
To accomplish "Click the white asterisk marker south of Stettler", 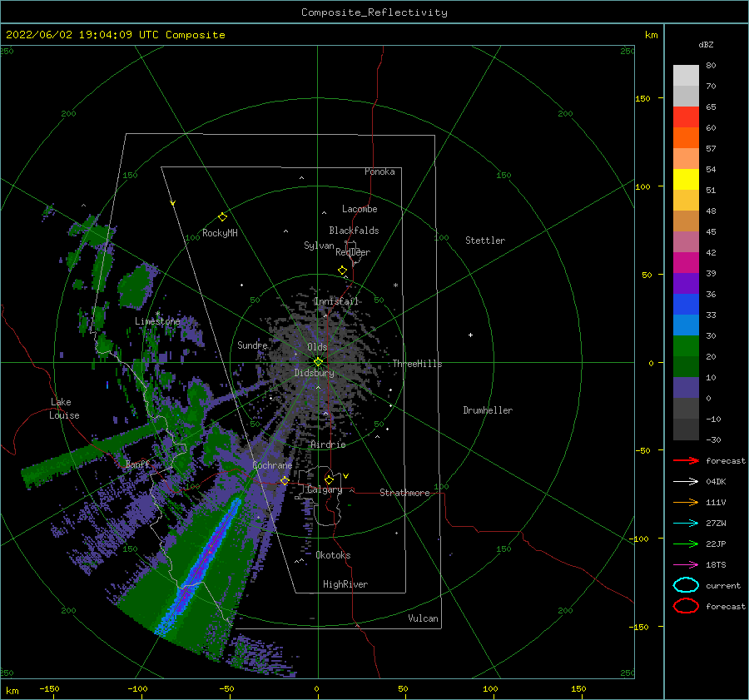I will point(395,285).
